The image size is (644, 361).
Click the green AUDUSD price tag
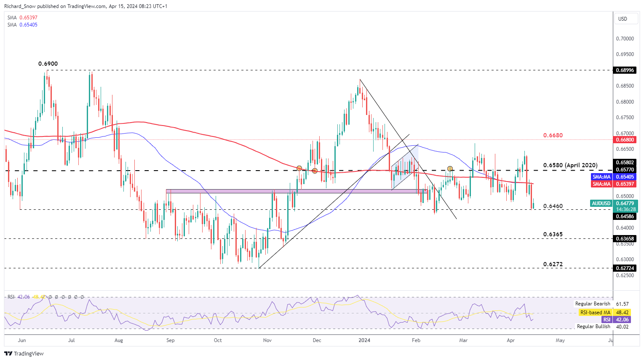[x=601, y=203]
